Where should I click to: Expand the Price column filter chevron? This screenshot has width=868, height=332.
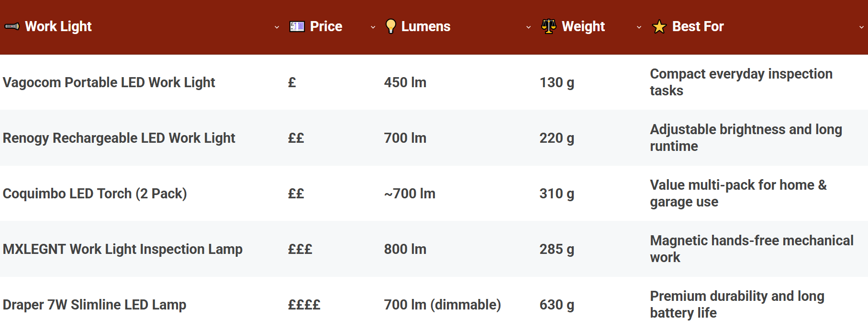point(373,28)
